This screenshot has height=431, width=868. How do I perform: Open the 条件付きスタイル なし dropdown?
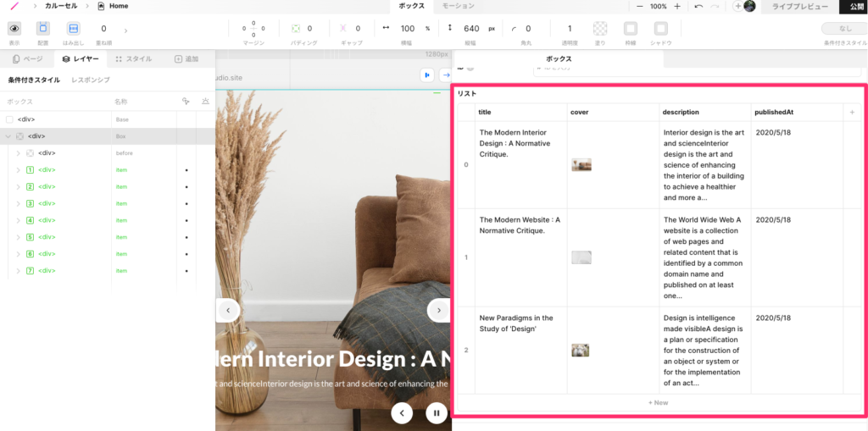(x=844, y=29)
